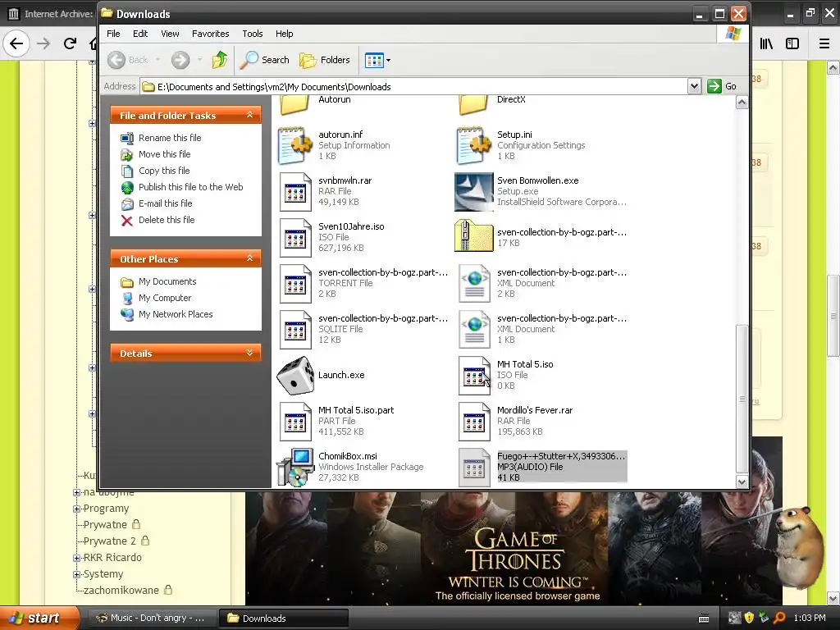Select the sven-collection SQLITE file icon
This screenshot has width=840, height=630.
295,330
